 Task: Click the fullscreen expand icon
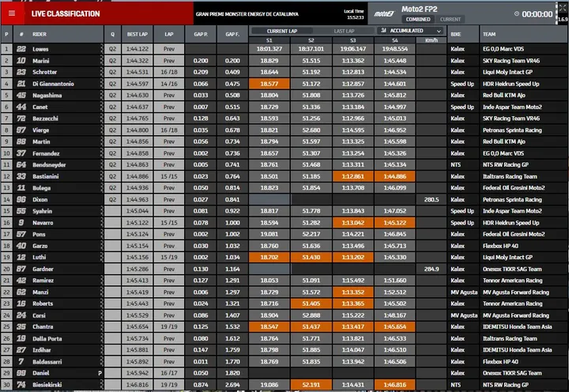[563, 8]
